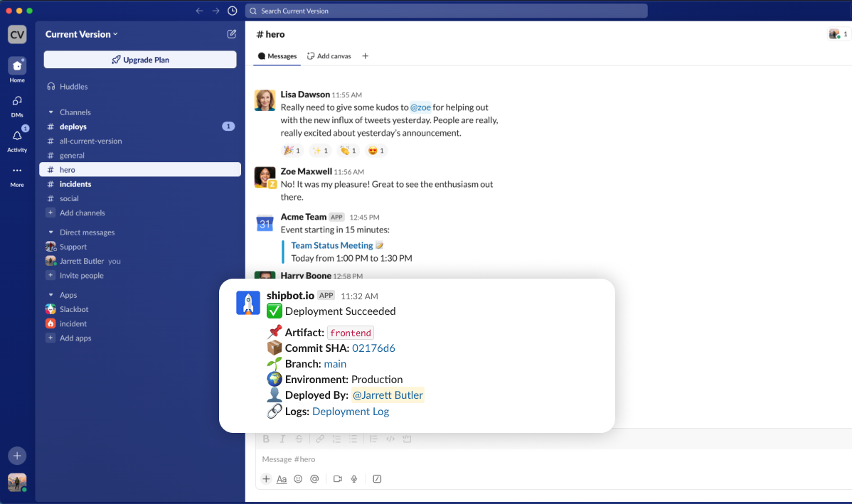Click the Upgrade Plan button
Image resolution: width=852 pixels, height=504 pixels.
(x=139, y=60)
